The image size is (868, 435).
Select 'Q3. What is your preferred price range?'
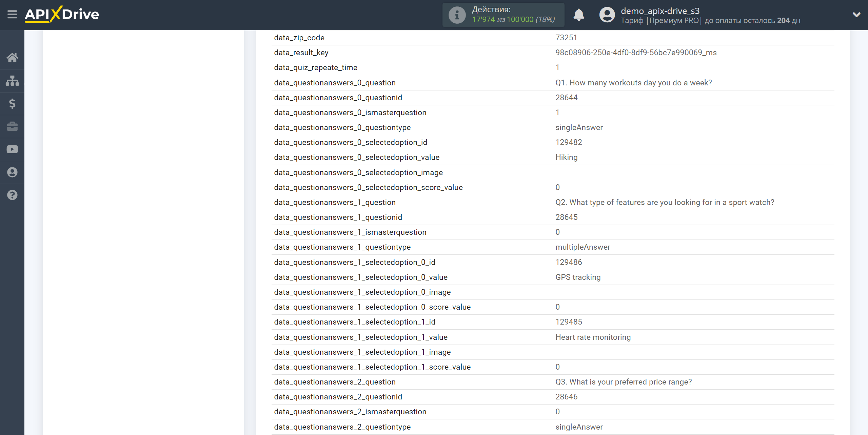point(624,382)
